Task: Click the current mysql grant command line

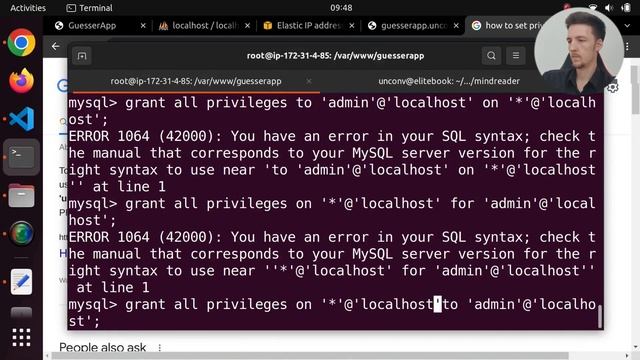Action: pos(332,313)
